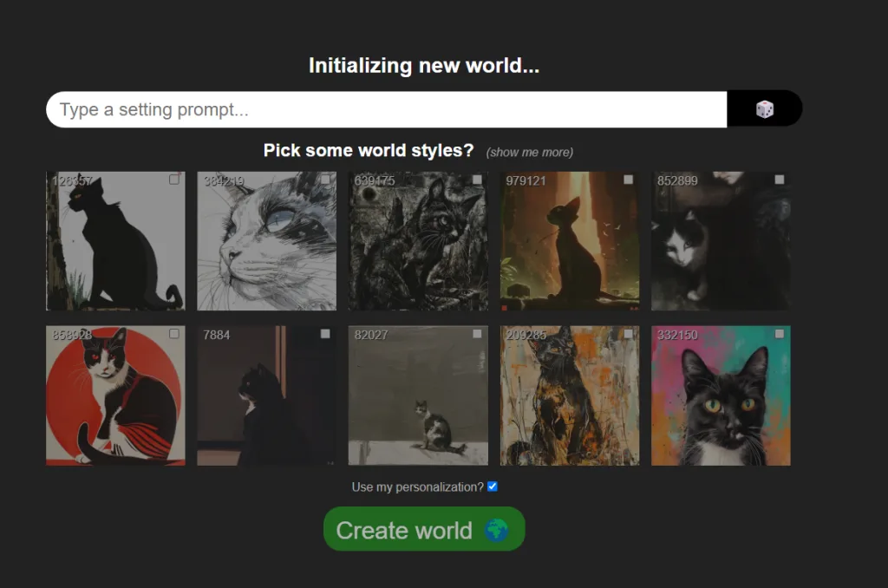This screenshot has width=888, height=588.
Task: Toggle the 'Use my personalization' checkbox
Action: click(x=493, y=487)
